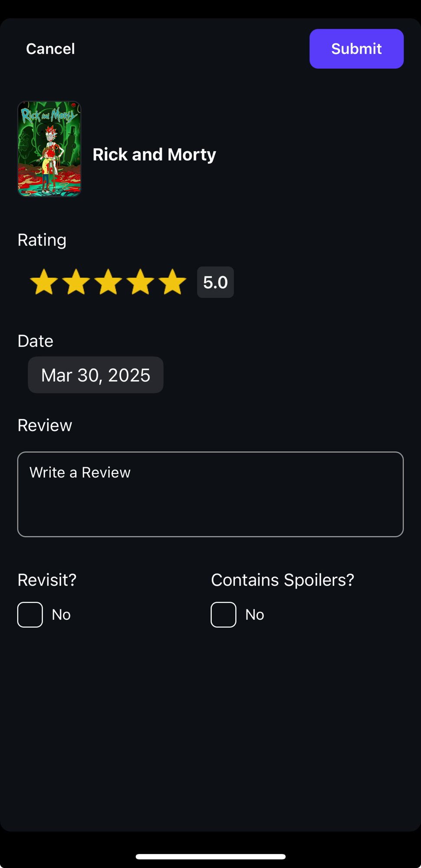This screenshot has height=868, width=421.
Task: Tap the third rating star
Action: click(108, 282)
